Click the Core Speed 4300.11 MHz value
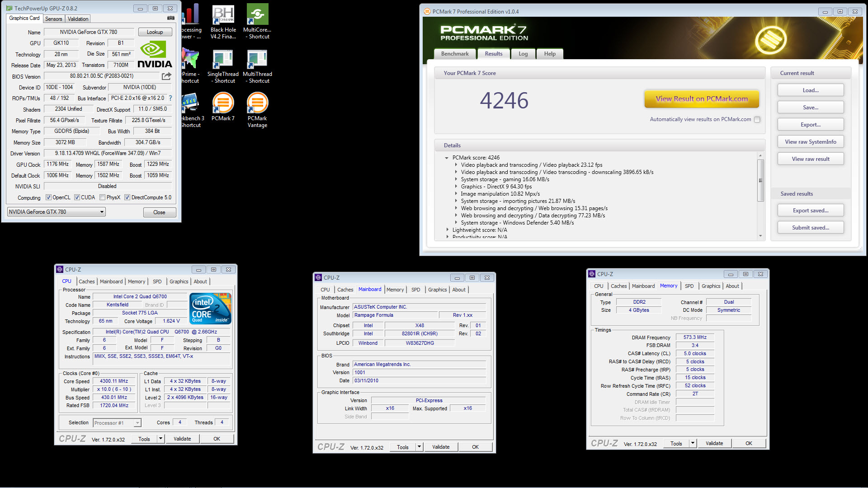The width and height of the screenshot is (868, 488). (114, 381)
